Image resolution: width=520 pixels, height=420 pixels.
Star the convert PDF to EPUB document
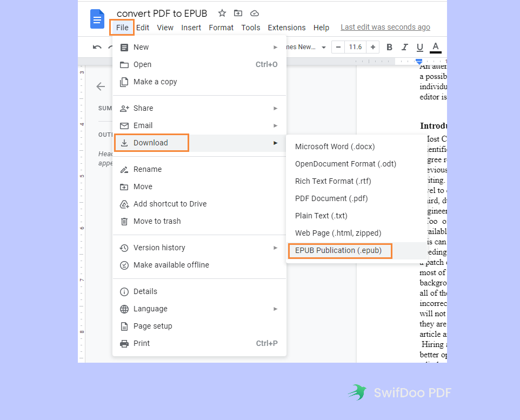(x=222, y=14)
